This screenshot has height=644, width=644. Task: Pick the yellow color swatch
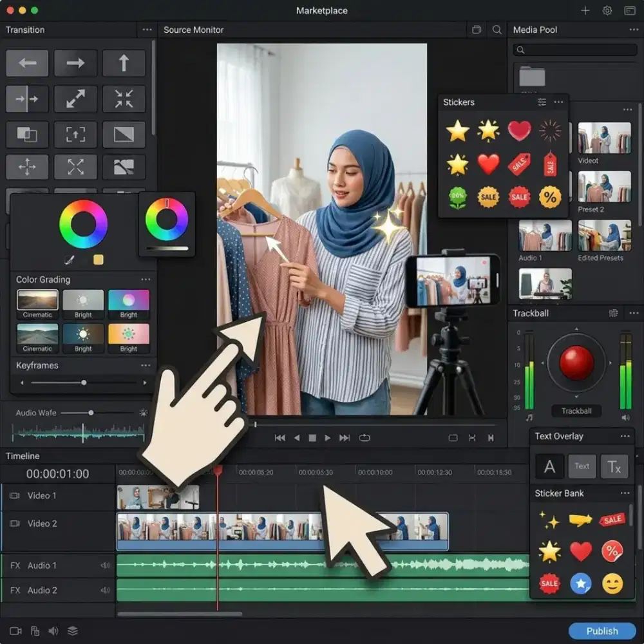click(x=98, y=260)
